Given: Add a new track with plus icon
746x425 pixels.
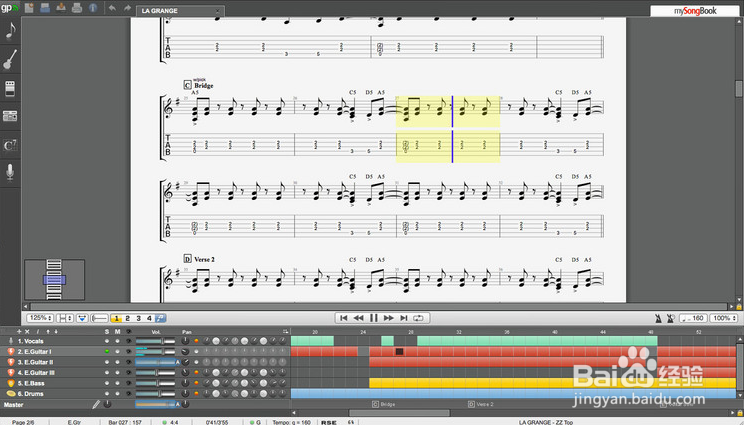Looking at the screenshot, I should pos(19,331).
